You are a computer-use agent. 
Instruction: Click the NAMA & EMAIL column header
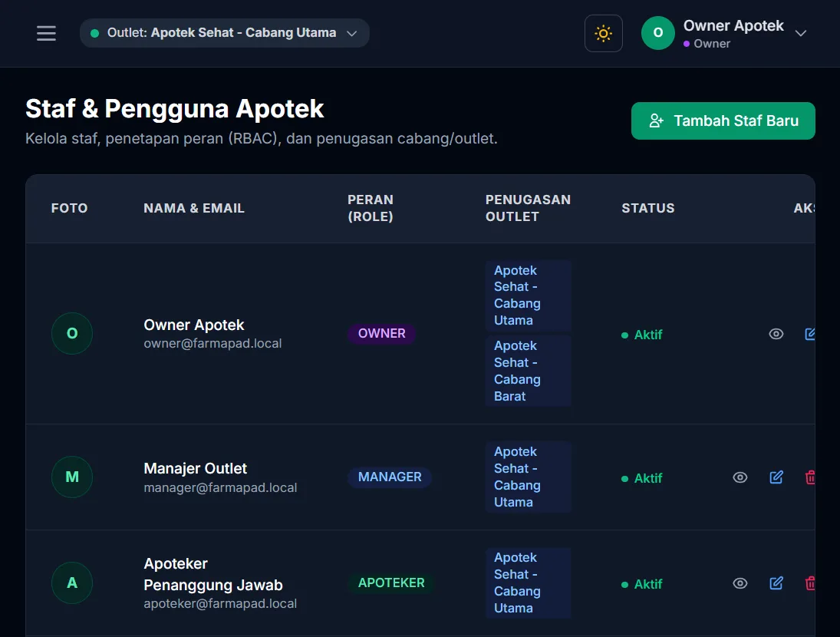[x=194, y=209]
